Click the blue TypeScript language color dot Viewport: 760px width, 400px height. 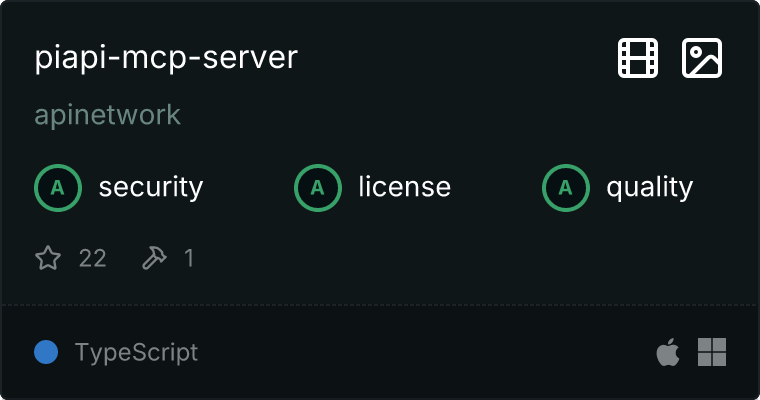[45, 352]
